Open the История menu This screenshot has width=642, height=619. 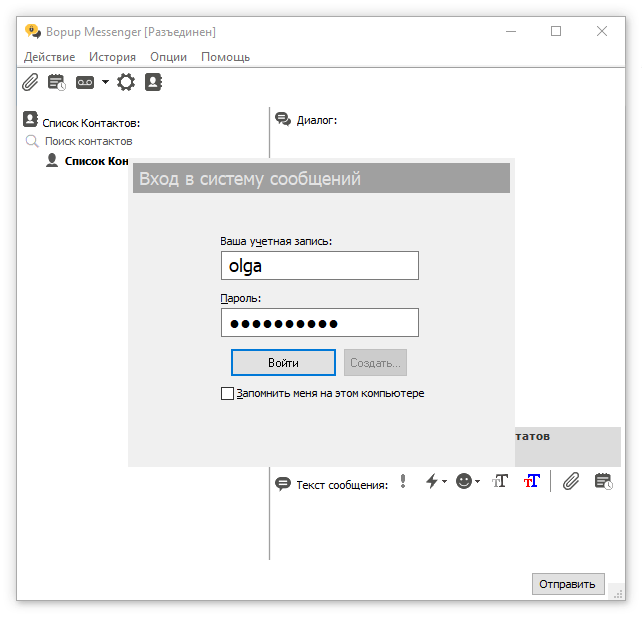point(113,57)
